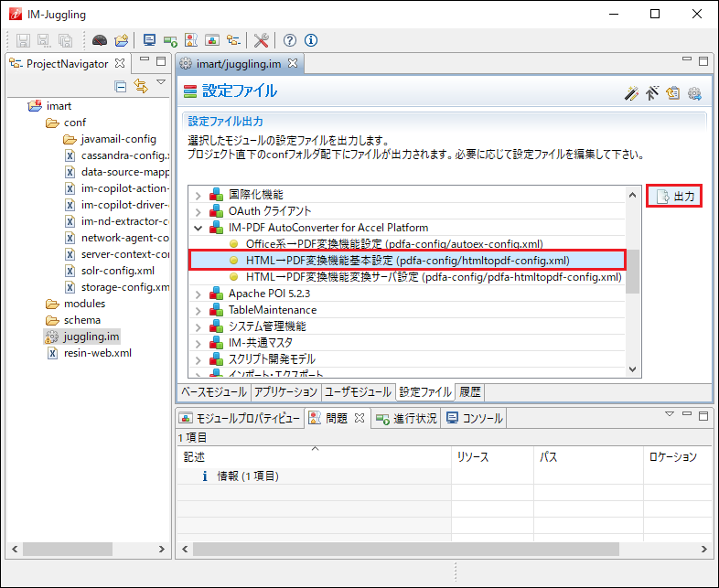Open the 進行状況 tab
Image resolution: width=719 pixels, height=588 pixels.
pos(406,418)
